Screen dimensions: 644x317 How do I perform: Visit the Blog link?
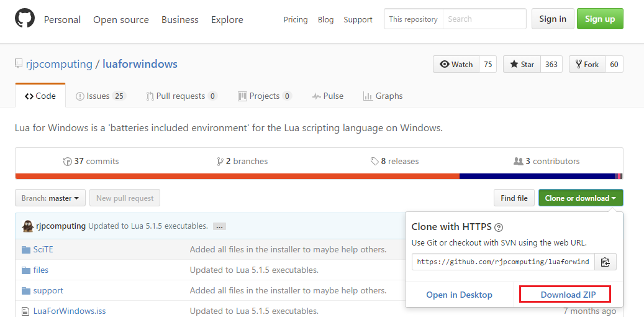[325, 19]
